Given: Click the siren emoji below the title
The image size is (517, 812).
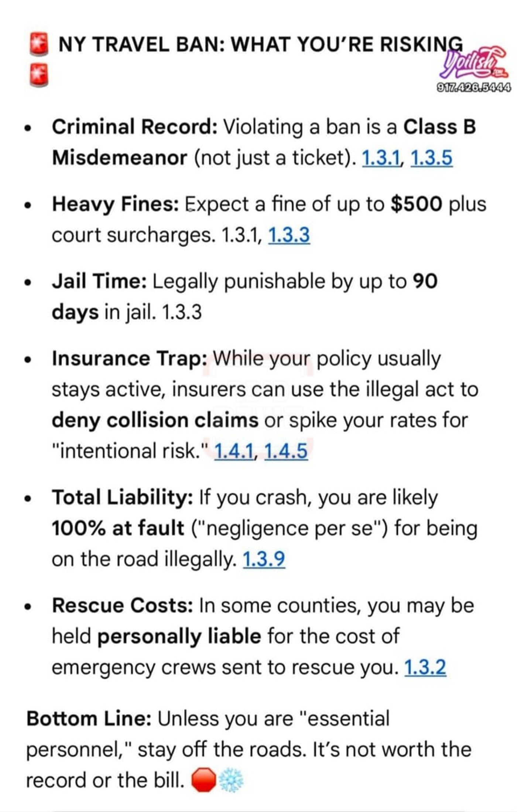Looking at the screenshot, I should pos(39,75).
